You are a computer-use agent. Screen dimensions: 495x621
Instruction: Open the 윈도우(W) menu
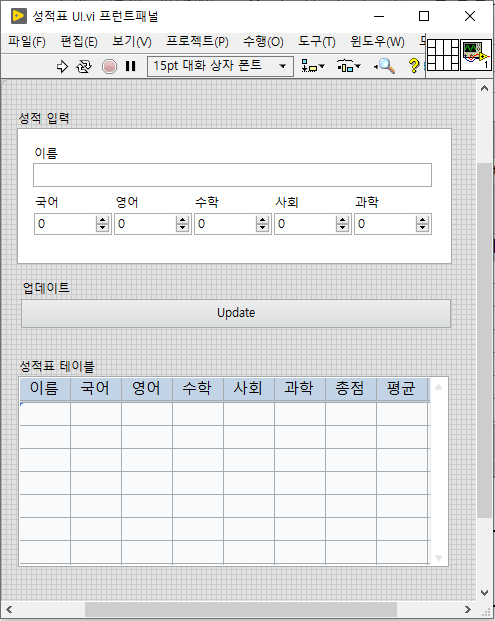pos(377,42)
